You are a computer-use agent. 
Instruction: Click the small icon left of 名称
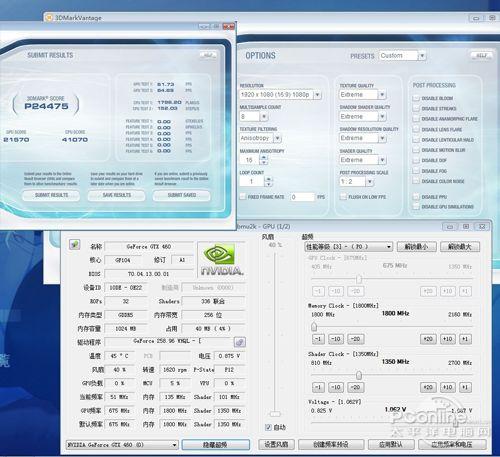pos(74,245)
